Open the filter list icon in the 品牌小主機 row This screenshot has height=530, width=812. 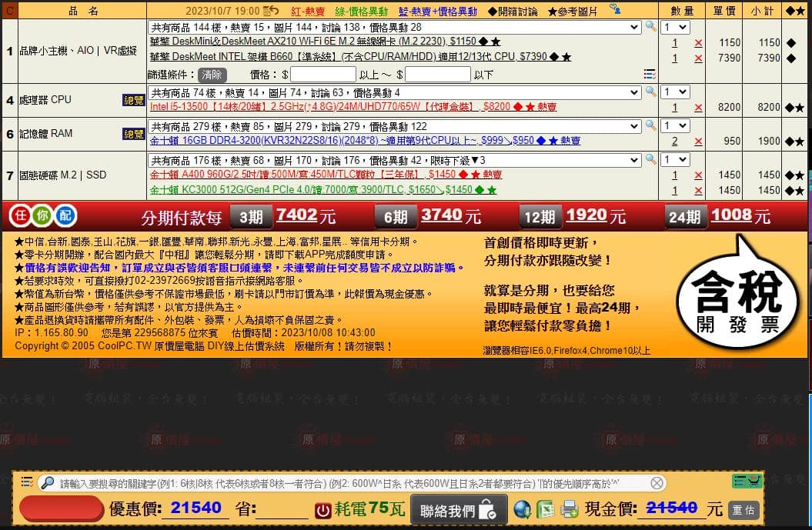pos(650,73)
